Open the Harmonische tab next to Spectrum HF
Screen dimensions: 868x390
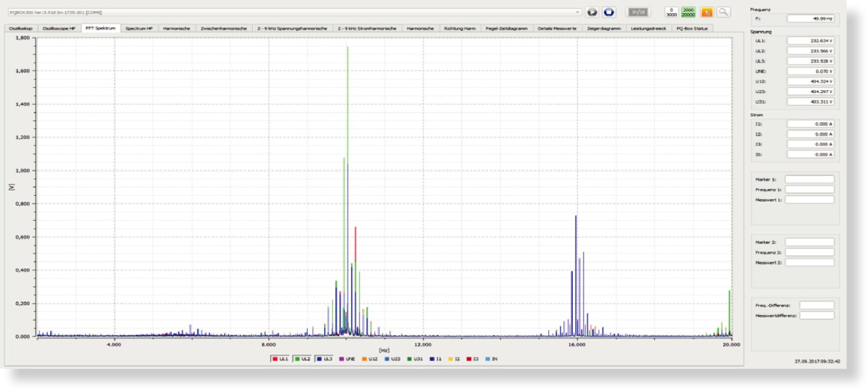[x=176, y=28]
